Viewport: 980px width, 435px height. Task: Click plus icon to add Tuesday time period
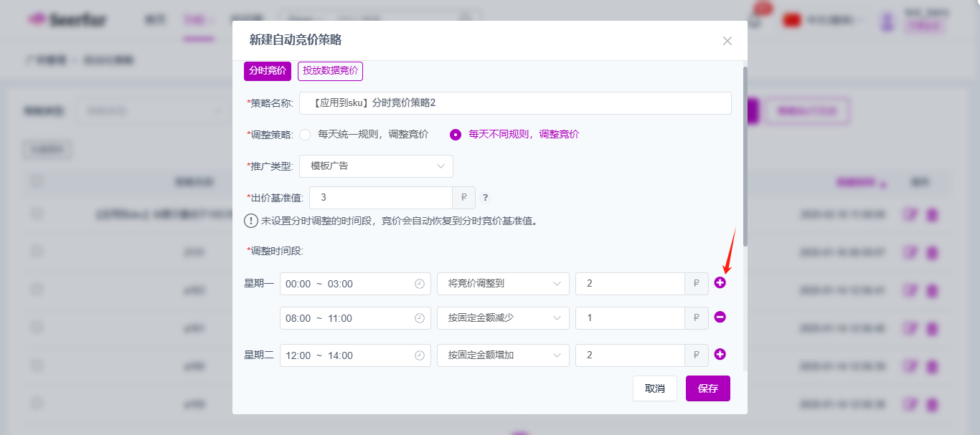[720, 354]
